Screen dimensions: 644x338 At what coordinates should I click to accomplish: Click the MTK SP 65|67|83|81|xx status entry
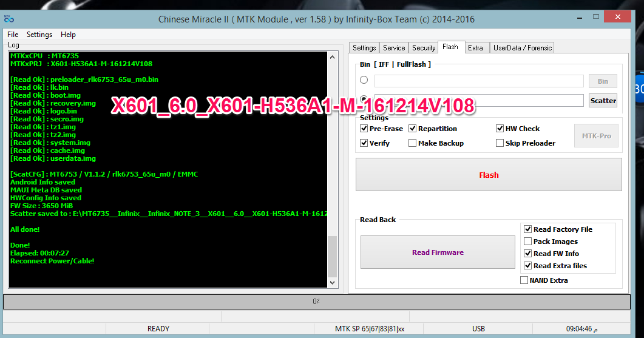[x=369, y=328]
